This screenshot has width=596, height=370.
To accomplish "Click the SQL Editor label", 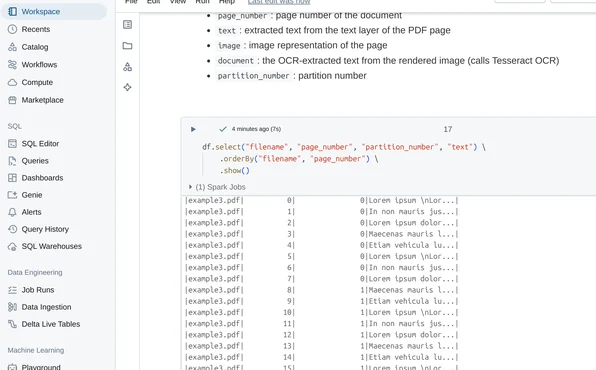I will point(40,144).
